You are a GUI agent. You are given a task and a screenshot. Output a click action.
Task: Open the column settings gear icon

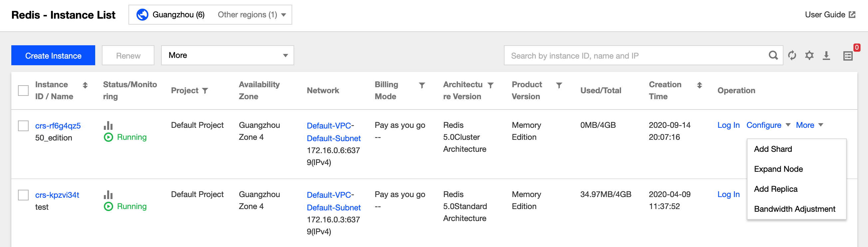809,55
